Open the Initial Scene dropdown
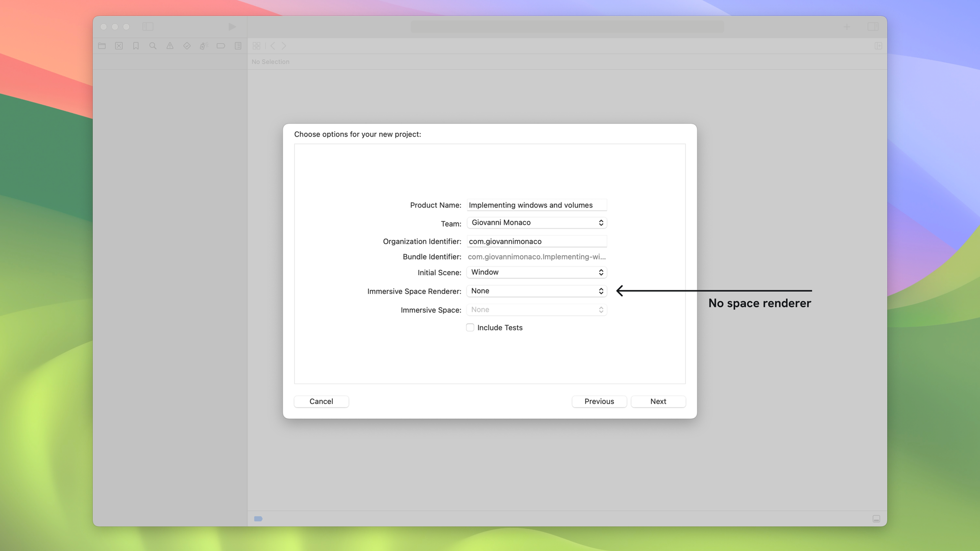 coord(537,272)
